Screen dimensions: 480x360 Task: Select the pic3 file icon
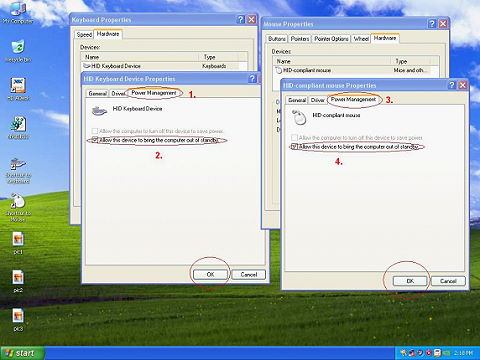(x=18, y=320)
